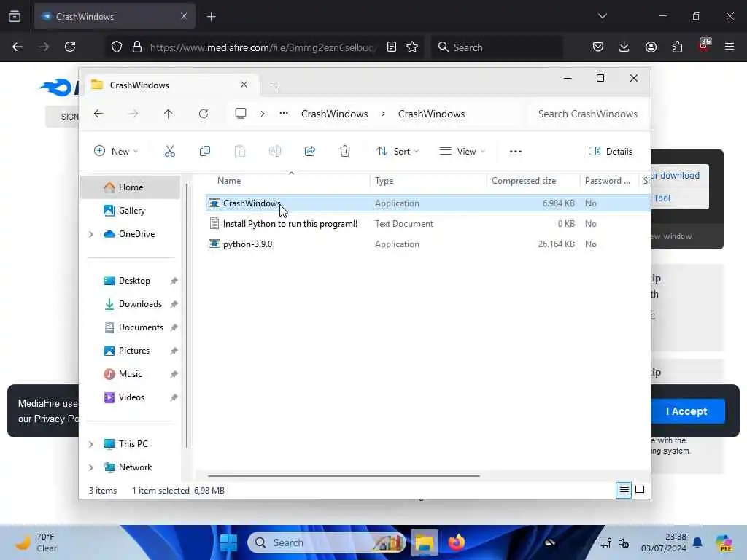Screen dimensions: 747x560
Task: Select the 'Install Python to run this program!!' file
Action: 290,224
